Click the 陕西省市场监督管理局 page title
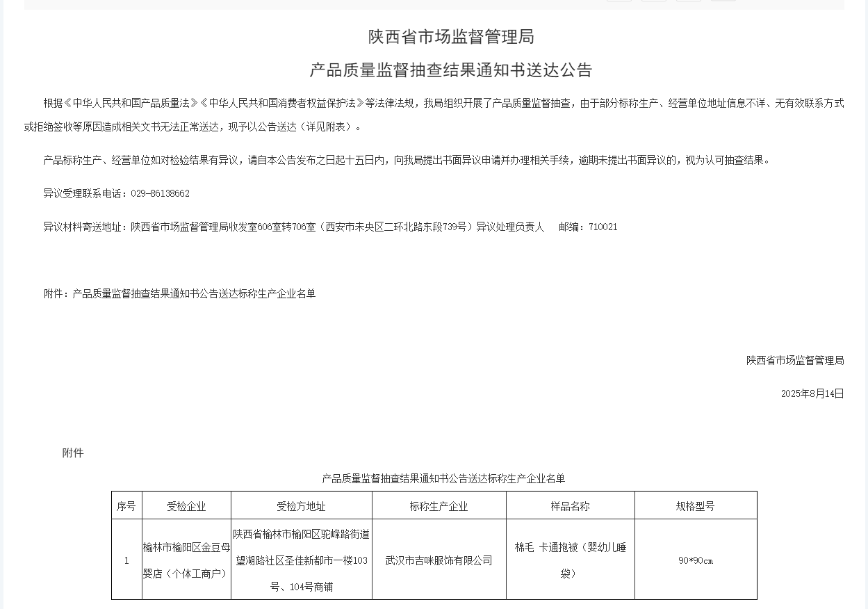Screen dimensions: 868x609 (450, 37)
